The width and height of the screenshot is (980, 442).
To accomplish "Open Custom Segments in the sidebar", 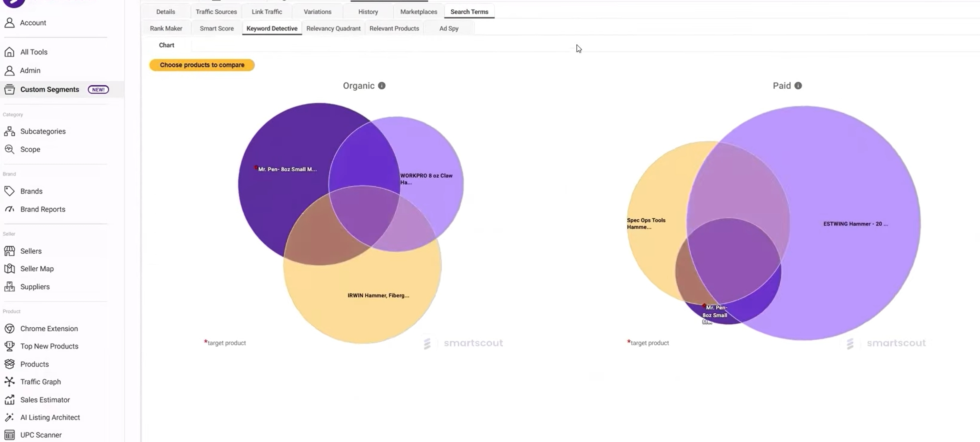I will (50, 90).
